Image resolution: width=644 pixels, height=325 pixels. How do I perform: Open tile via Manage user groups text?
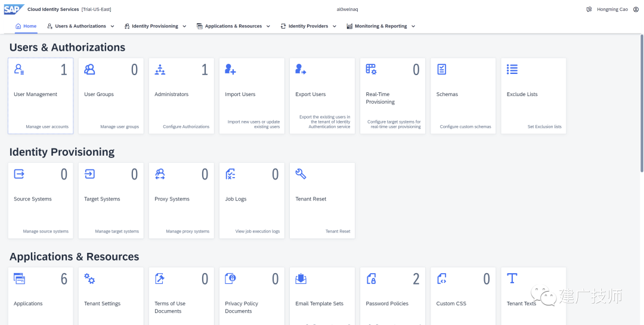[x=119, y=126]
